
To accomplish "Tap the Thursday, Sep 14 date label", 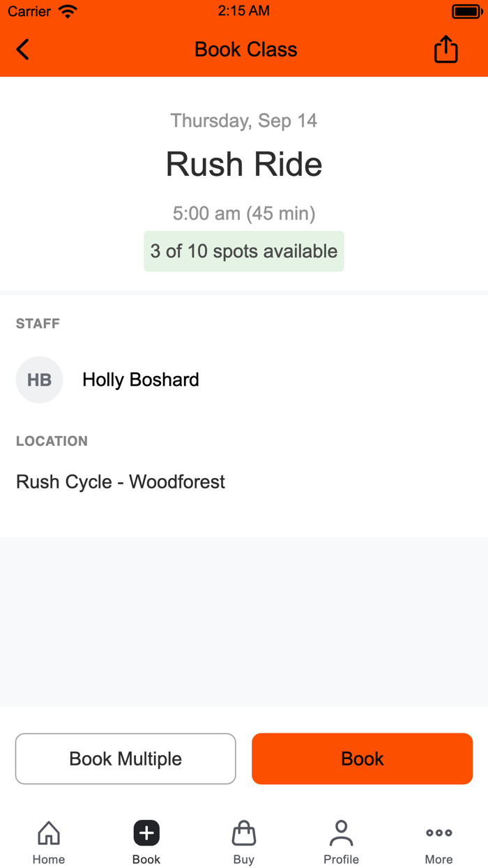I will pos(243,120).
